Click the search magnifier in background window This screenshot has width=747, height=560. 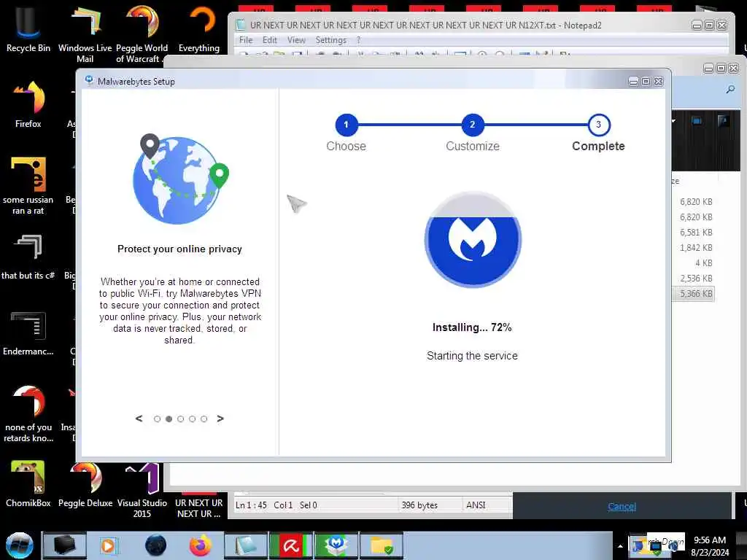pyautogui.click(x=730, y=89)
